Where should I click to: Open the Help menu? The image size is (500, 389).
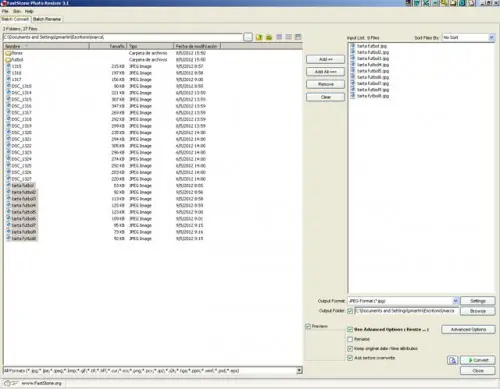click(29, 11)
